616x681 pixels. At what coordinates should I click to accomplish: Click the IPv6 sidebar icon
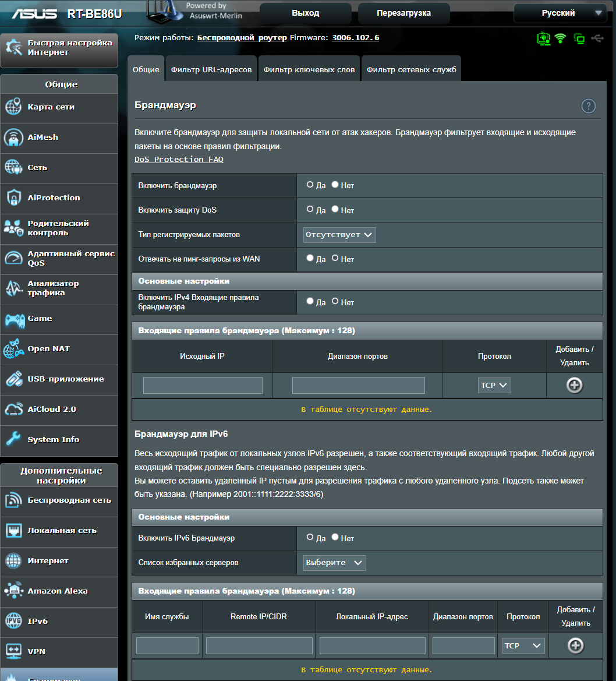point(13,621)
